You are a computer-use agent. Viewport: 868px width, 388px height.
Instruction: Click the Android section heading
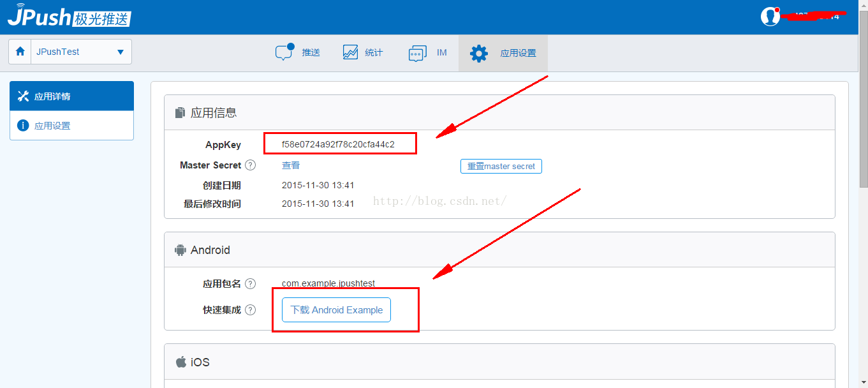(x=210, y=250)
